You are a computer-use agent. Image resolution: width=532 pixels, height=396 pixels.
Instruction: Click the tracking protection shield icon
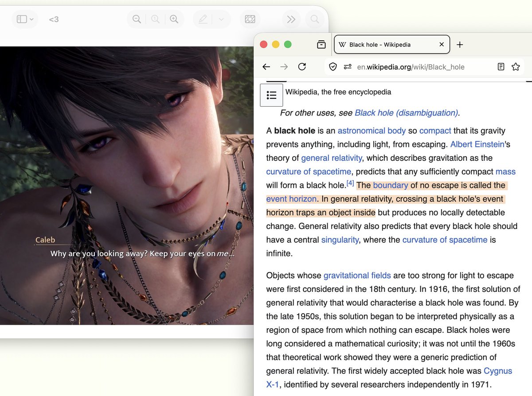tap(333, 67)
